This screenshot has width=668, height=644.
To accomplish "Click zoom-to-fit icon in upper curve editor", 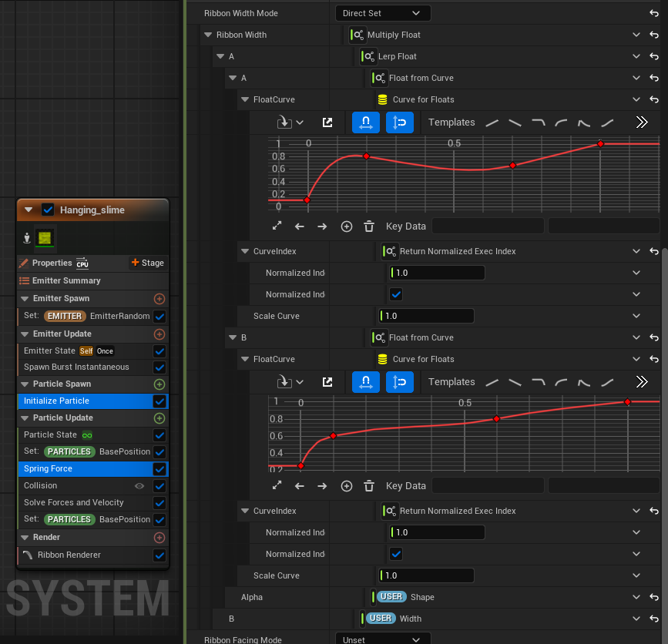I will [277, 226].
